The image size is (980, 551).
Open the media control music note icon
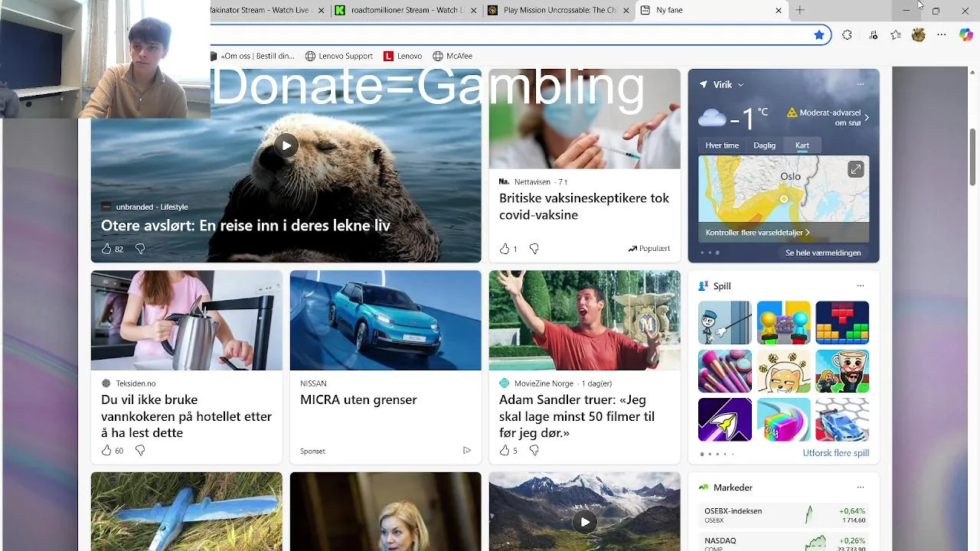click(874, 34)
